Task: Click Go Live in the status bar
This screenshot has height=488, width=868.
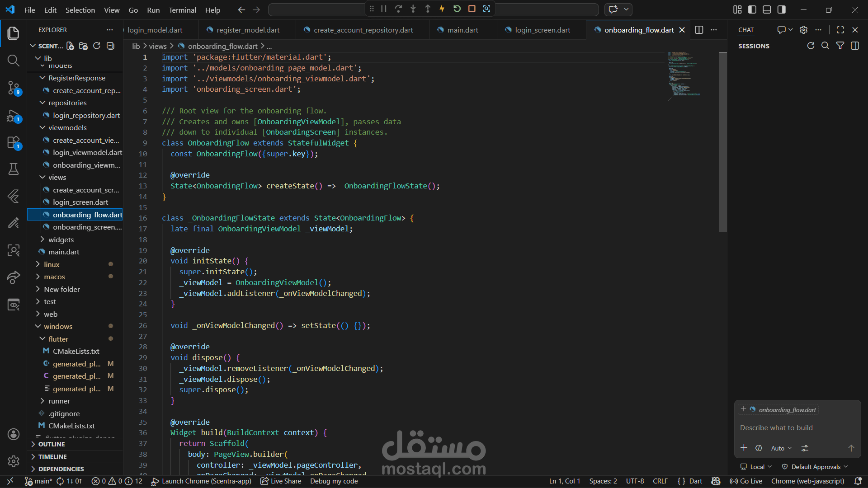Action: 746,481
